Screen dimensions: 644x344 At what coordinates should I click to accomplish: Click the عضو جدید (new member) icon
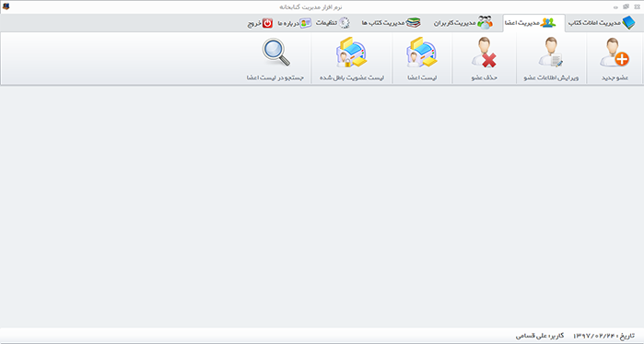(x=615, y=53)
